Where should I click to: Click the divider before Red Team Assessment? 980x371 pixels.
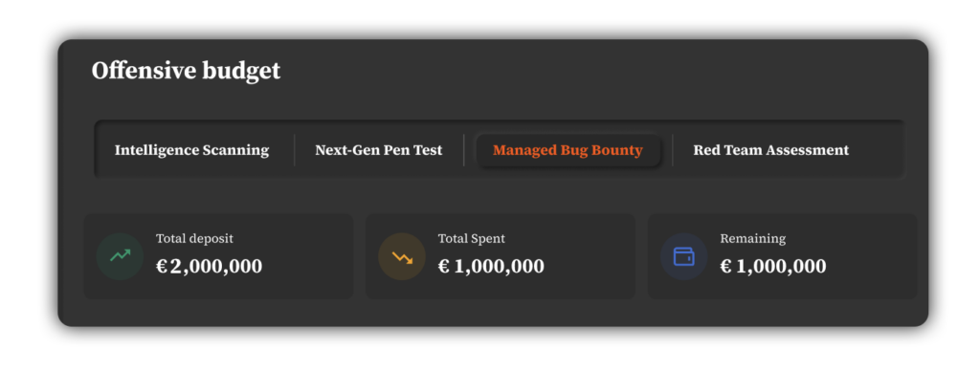673,150
